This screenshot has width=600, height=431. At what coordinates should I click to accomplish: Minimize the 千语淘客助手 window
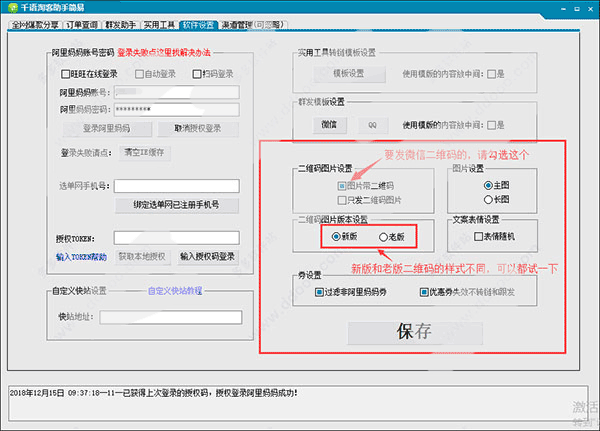coord(563,8)
